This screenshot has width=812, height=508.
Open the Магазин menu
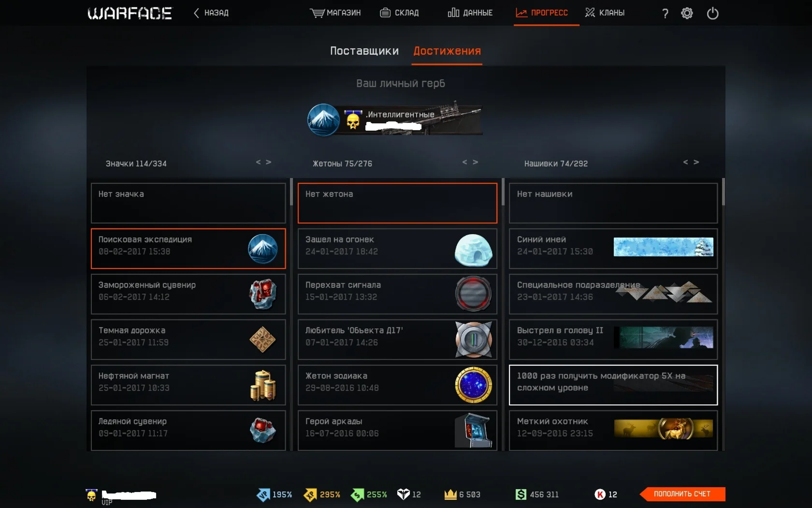click(x=335, y=13)
